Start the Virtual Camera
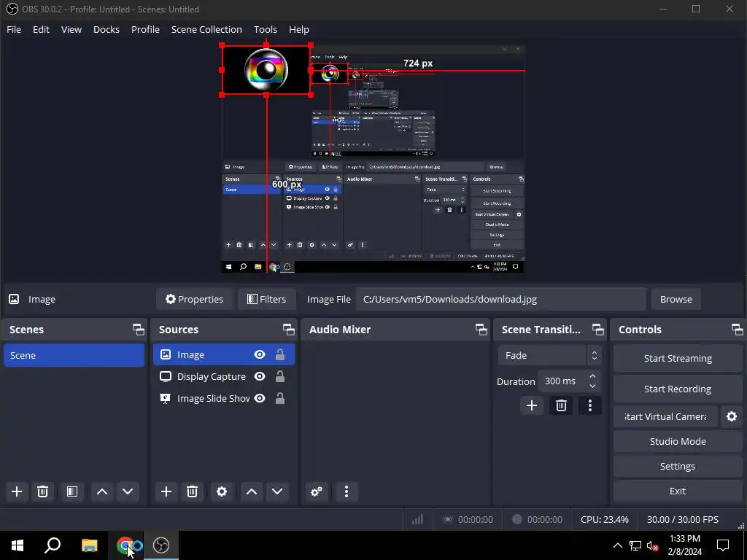Viewport: 747px width, 560px height. pos(665,416)
